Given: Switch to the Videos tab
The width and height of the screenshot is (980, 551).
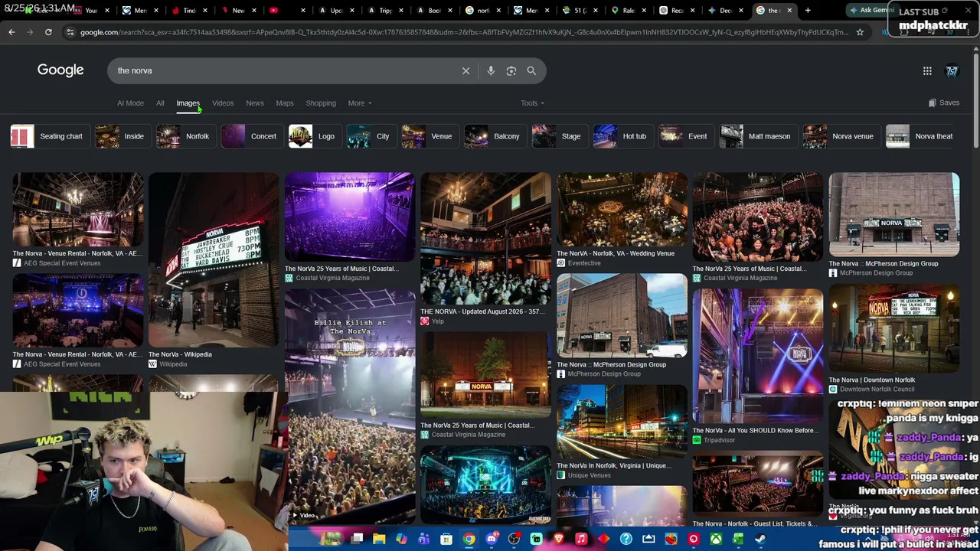Looking at the screenshot, I should (x=223, y=103).
